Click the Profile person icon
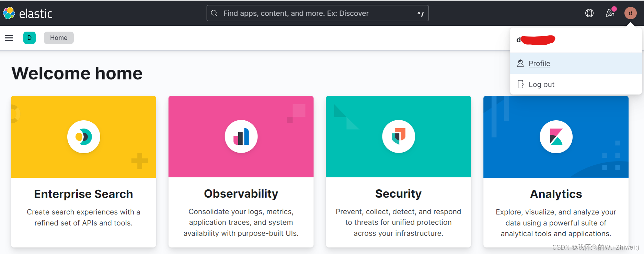The height and width of the screenshot is (254, 644). pyautogui.click(x=520, y=63)
